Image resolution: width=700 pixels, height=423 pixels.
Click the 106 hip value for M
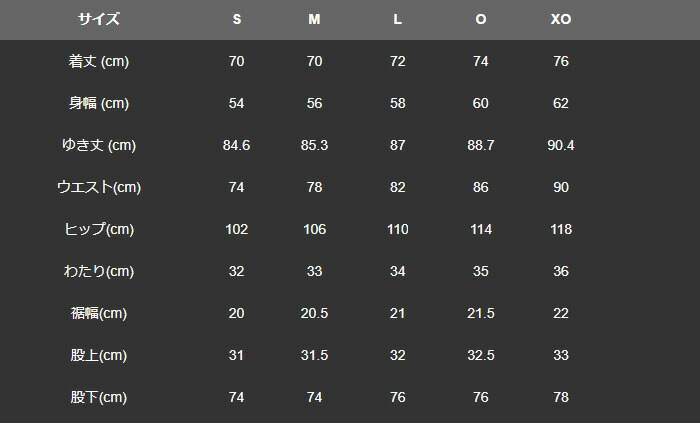pyautogui.click(x=314, y=229)
